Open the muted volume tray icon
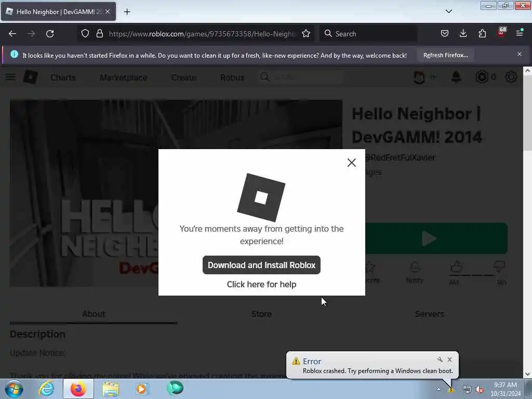532x399 pixels. [480, 390]
